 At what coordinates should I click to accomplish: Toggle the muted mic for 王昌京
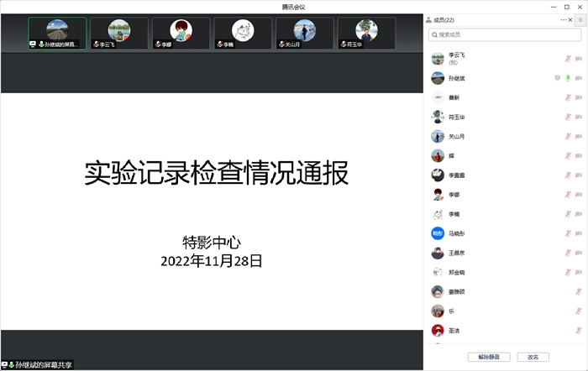[568, 252]
